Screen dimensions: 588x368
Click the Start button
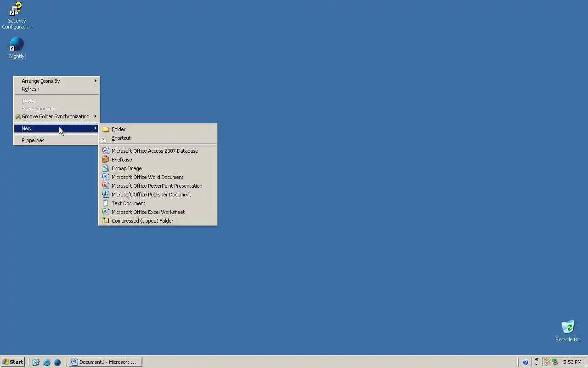[x=13, y=362]
